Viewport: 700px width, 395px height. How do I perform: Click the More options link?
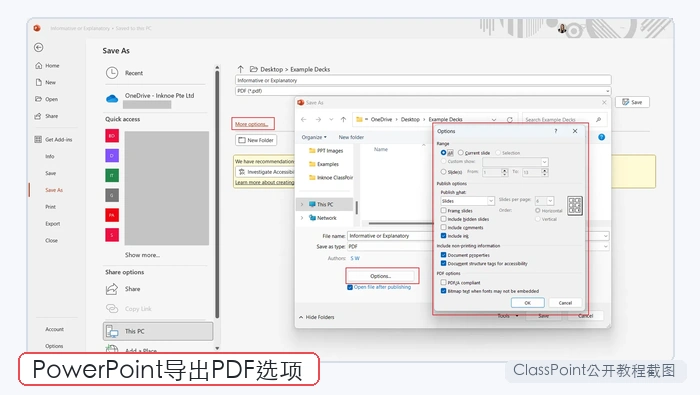[251, 124]
